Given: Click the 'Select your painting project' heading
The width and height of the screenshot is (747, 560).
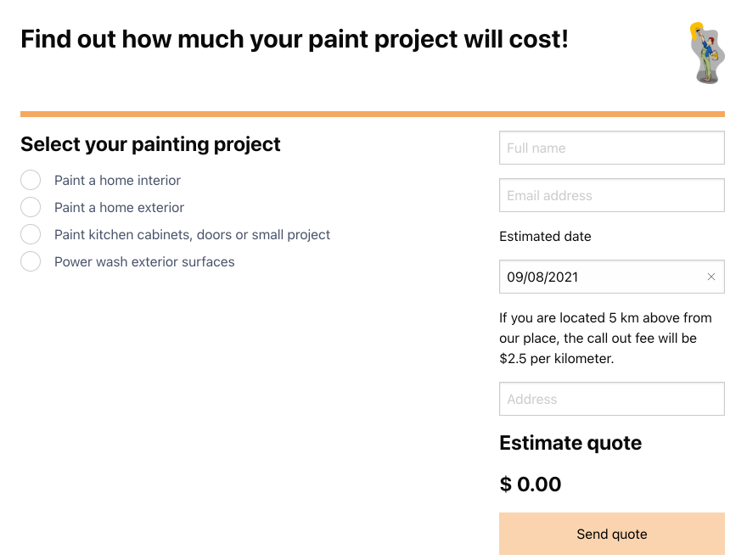Looking at the screenshot, I should pos(150,144).
